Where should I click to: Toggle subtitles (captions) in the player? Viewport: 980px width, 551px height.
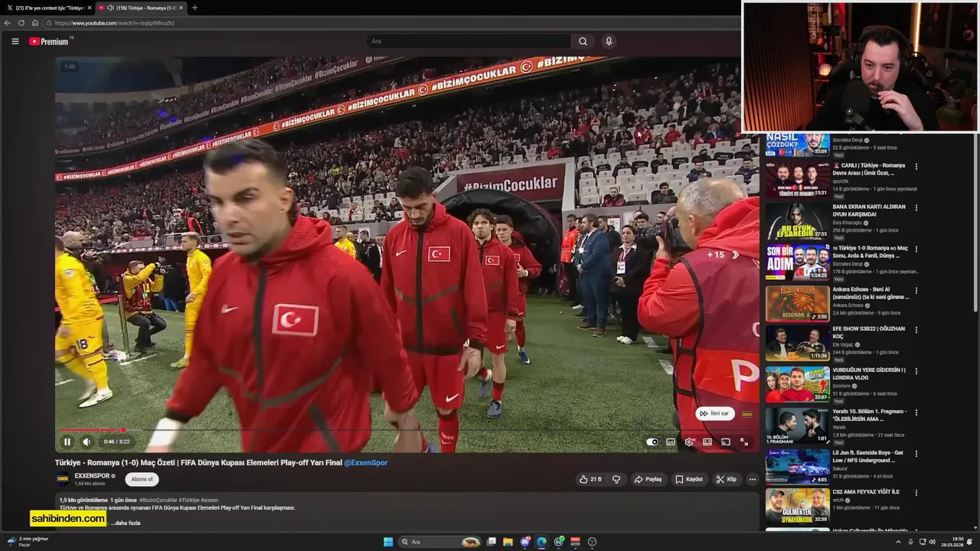point(671,442)
